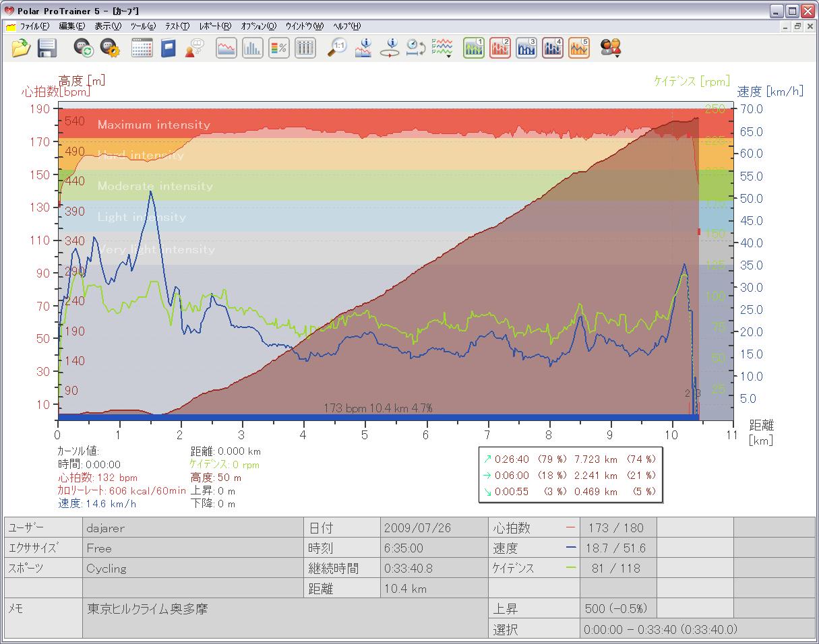Save with the floppy disk icon
The width and height of the screenshot is (819, 644).
pos(47,48)
